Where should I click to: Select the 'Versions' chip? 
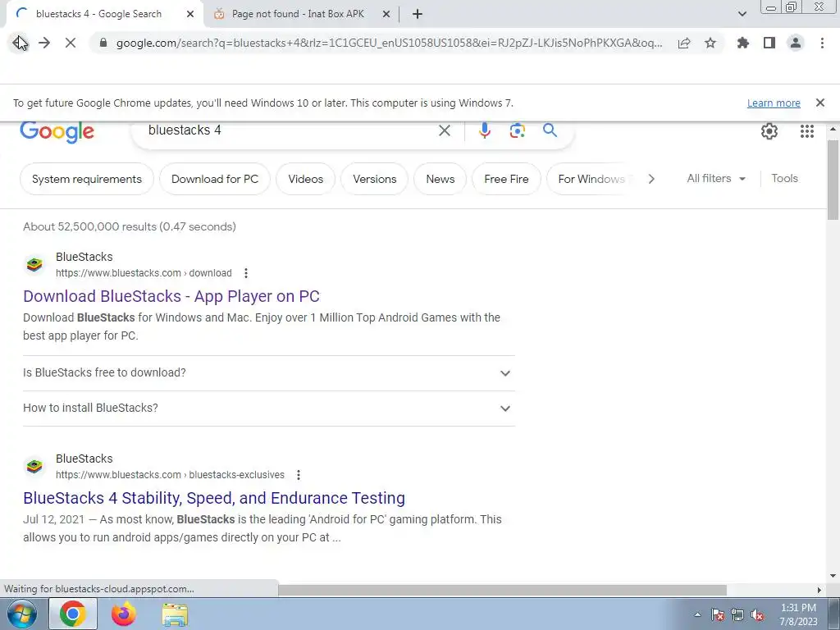[374, 179]
